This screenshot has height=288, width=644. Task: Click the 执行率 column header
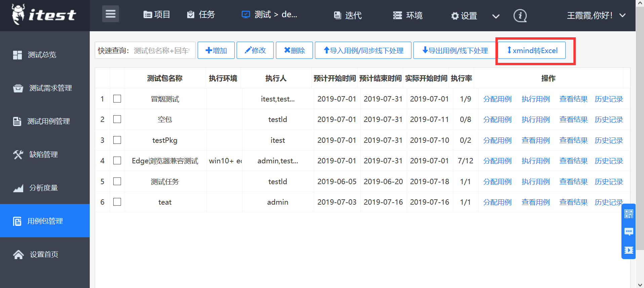click(461, 78)
